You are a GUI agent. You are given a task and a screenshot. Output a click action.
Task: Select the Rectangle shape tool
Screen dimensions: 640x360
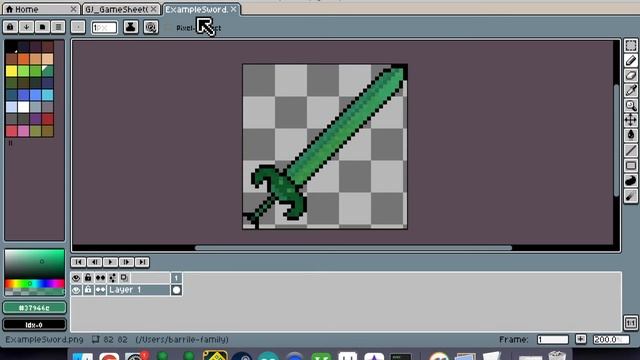click(x=631, y=166)
